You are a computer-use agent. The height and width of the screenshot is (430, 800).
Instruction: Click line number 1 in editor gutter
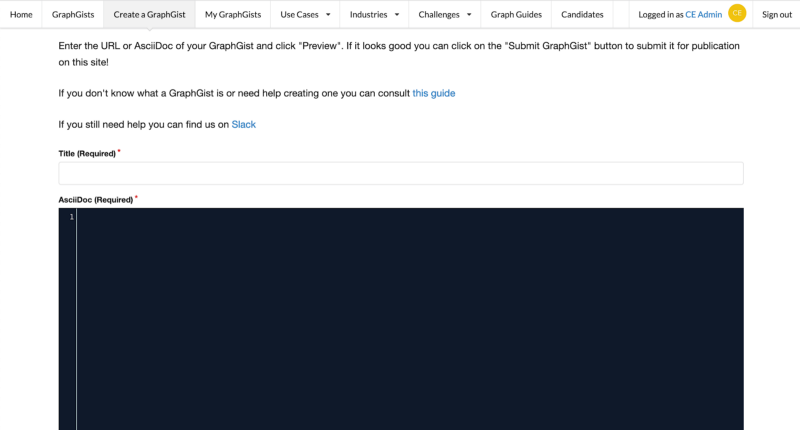click(x=71, y=217)
